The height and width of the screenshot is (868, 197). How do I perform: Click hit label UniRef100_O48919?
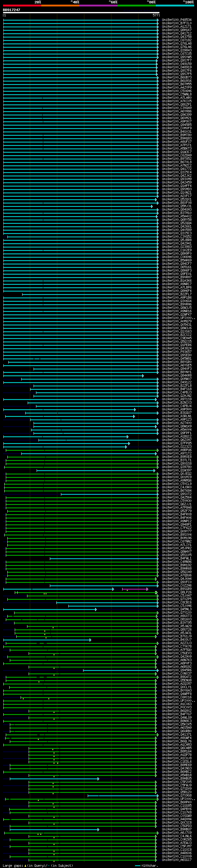[176, 67]
